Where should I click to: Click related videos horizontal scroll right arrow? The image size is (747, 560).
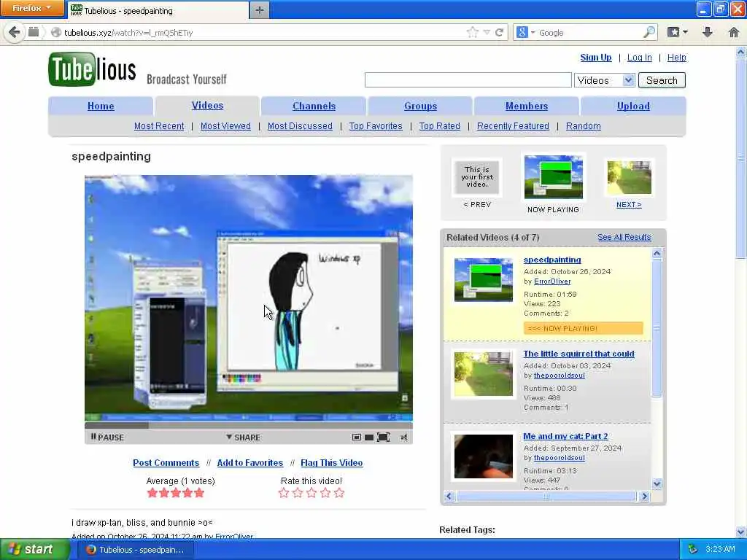coord(645,496)
